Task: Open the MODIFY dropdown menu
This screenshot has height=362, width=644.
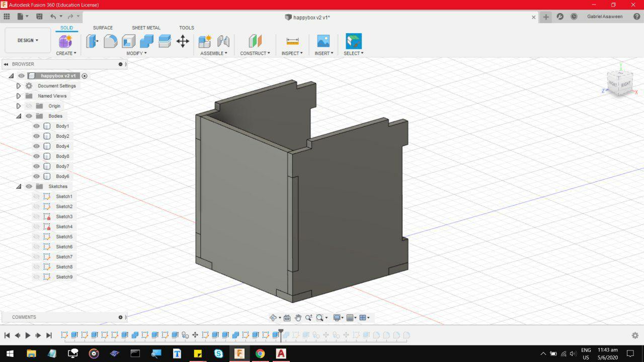Action: click(x=136, y=53)
